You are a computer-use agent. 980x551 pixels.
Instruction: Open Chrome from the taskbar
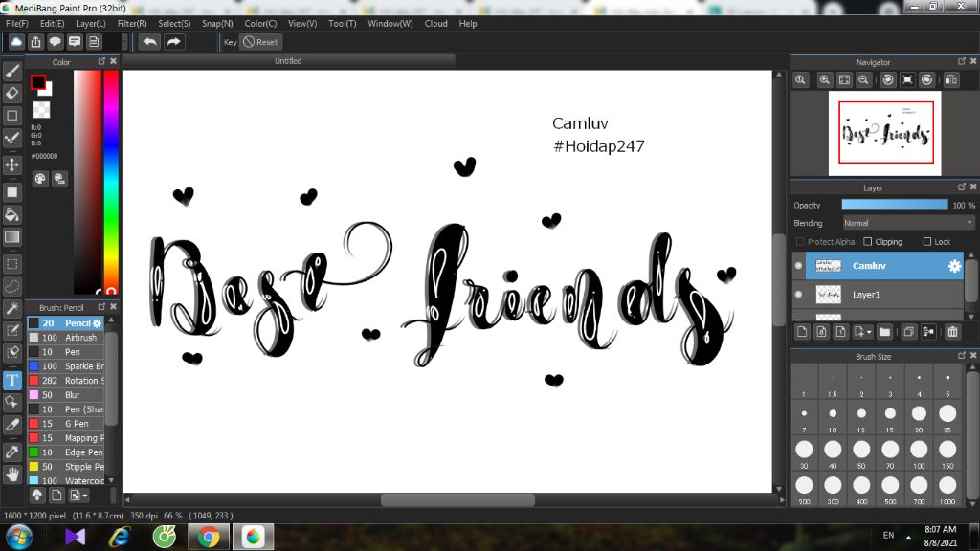(x=209, y=537)
